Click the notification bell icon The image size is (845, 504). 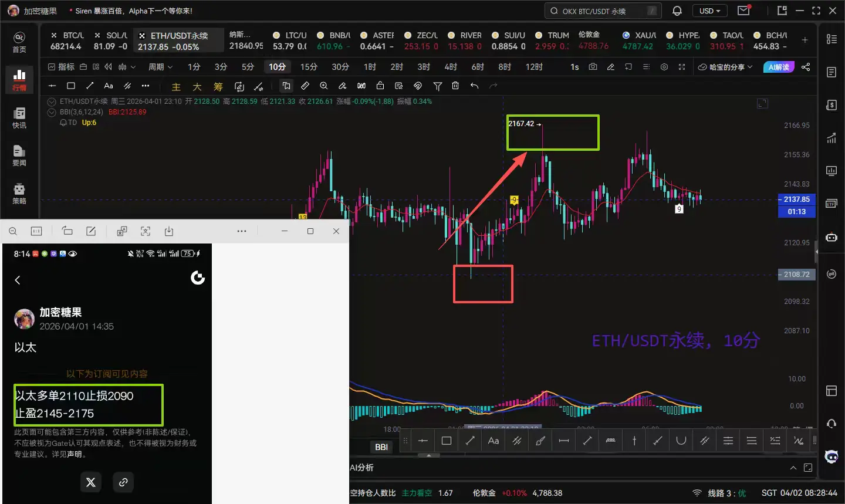click(677, 11)
